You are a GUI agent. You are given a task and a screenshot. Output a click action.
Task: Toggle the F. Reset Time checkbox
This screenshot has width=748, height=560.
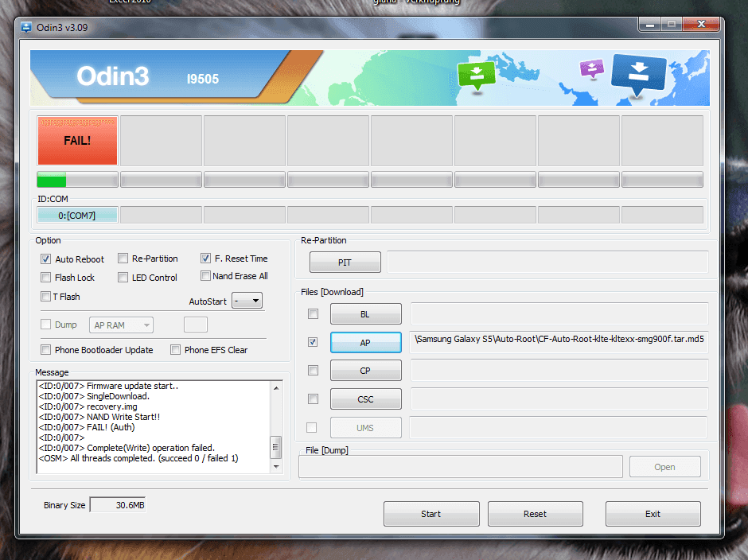(x=205, y=259)
